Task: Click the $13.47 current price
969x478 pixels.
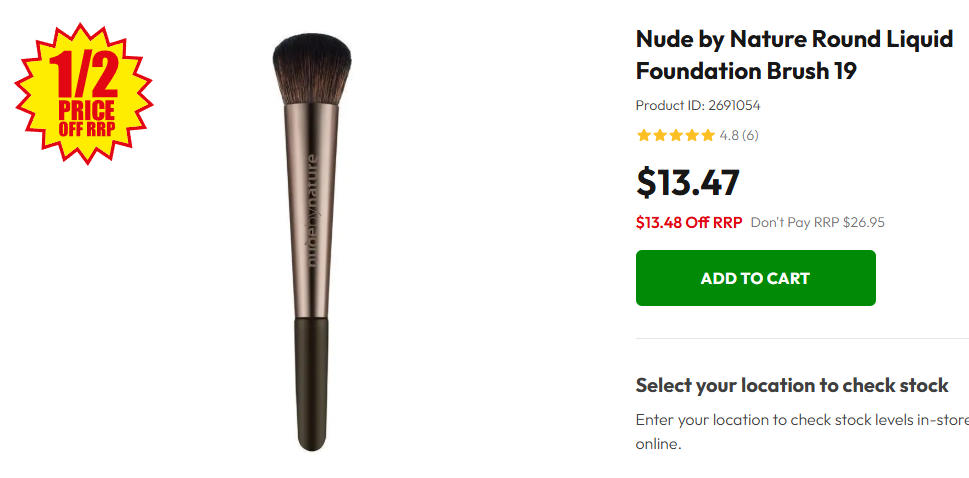Action: (688, 182)
